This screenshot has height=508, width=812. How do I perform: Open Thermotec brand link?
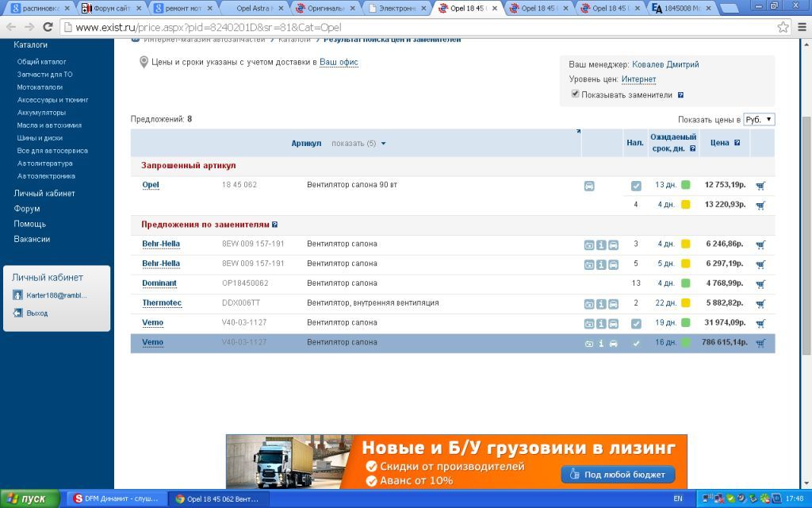coord(162,302)
